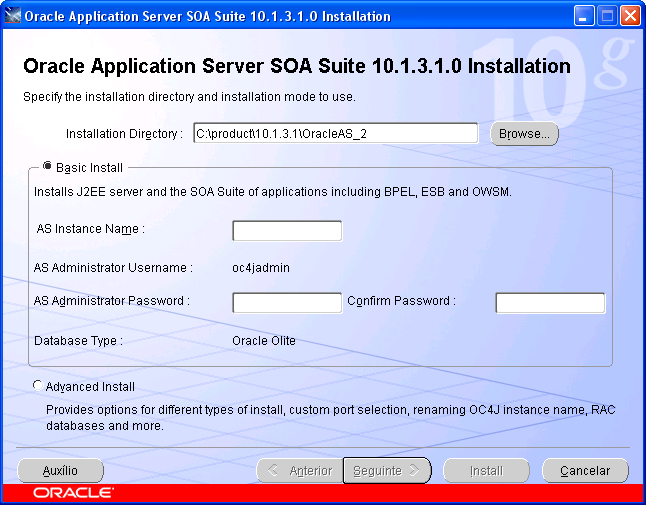
Task: Click the oc4jadmin username text
Action: [261, 268]
